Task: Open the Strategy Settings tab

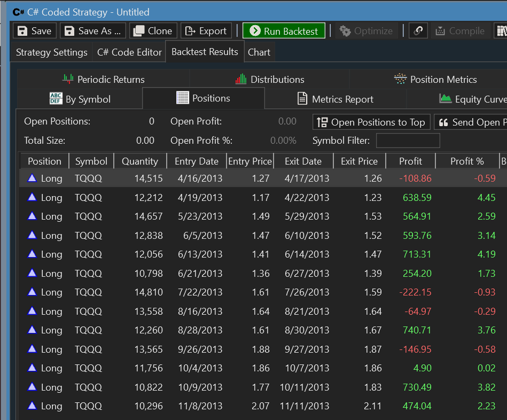Action: [51, 52]
